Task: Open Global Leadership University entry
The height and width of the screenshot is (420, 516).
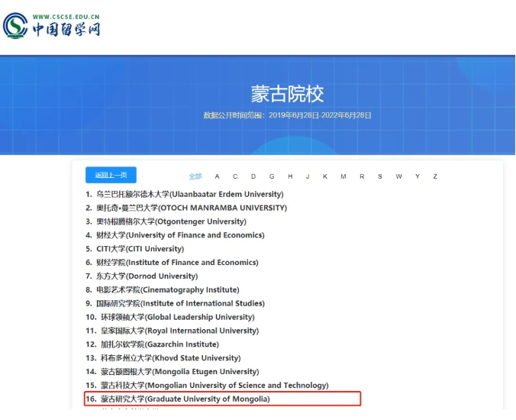Action: click(170, 317)
